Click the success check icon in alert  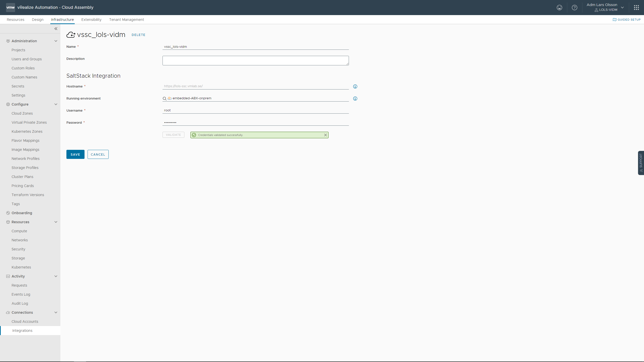pyautogui.click(x=194, y=135)
